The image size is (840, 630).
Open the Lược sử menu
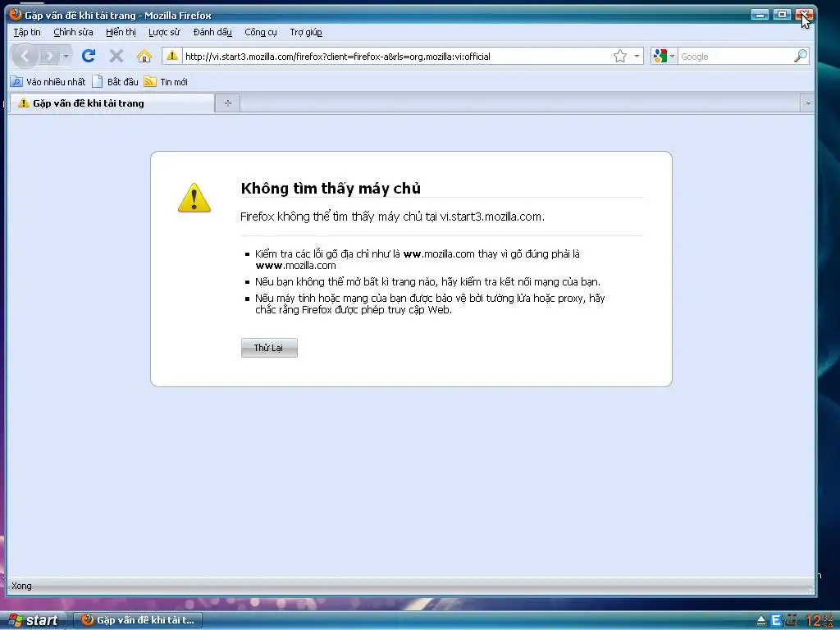[164, 32]
